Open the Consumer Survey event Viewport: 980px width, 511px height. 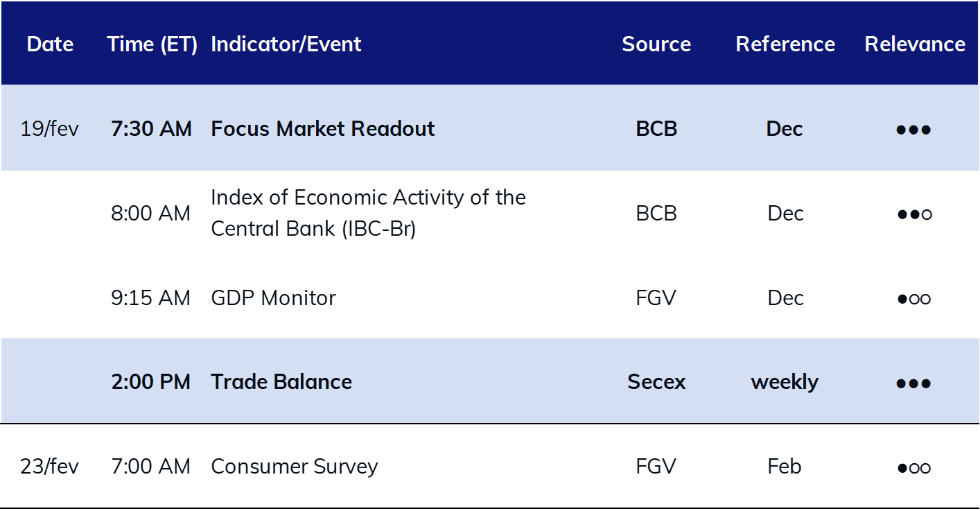point(295,467)
